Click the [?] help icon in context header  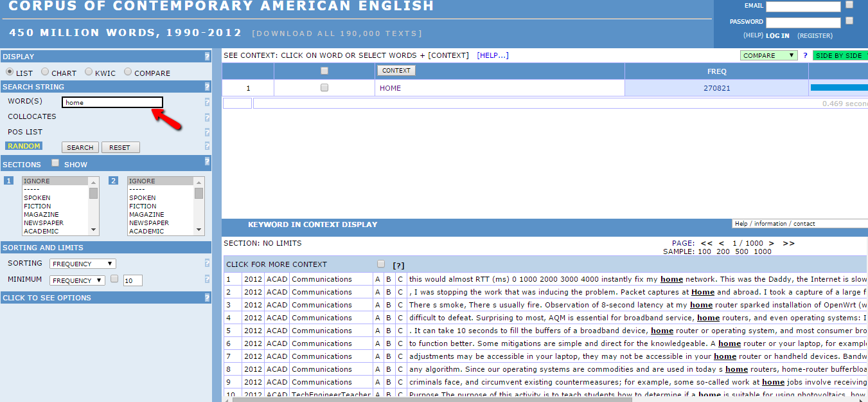[398, 265]
